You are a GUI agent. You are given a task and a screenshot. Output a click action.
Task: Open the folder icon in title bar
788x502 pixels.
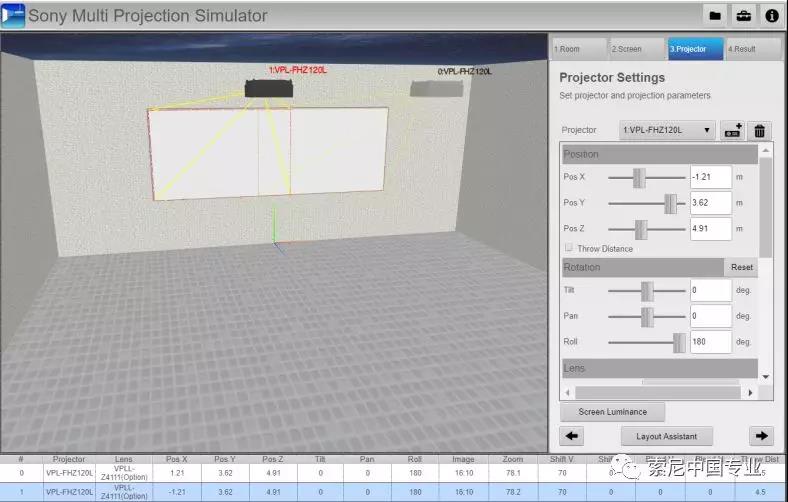click(x=715, y=16)
